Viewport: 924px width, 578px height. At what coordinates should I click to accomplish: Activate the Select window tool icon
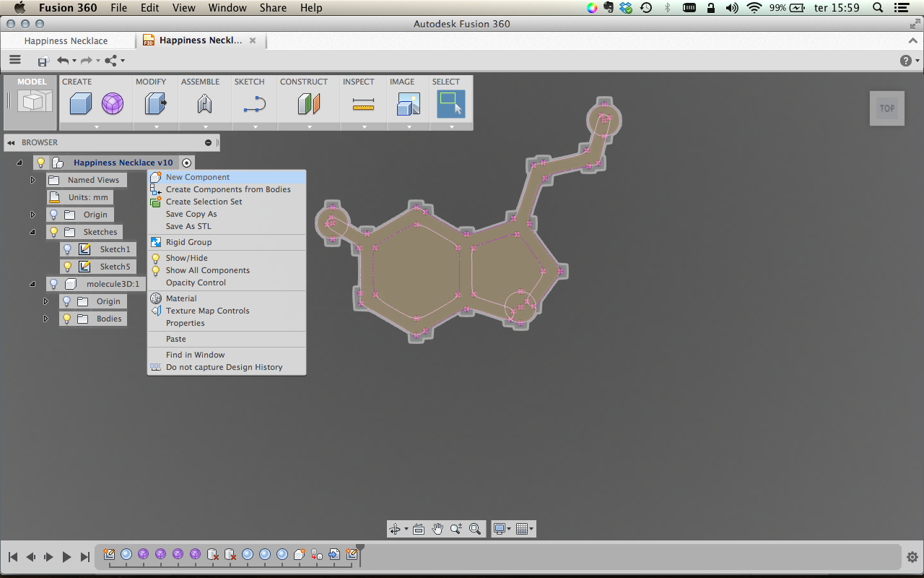pos(451,104)
